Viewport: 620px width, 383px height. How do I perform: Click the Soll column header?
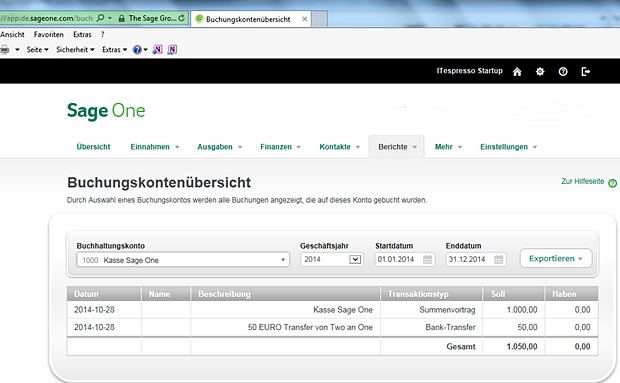(x=513, y=294)
